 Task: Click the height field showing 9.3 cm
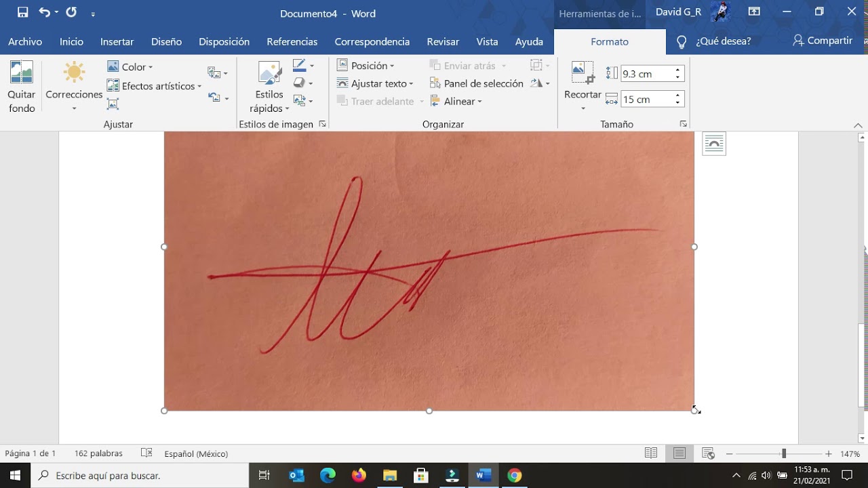646,74
